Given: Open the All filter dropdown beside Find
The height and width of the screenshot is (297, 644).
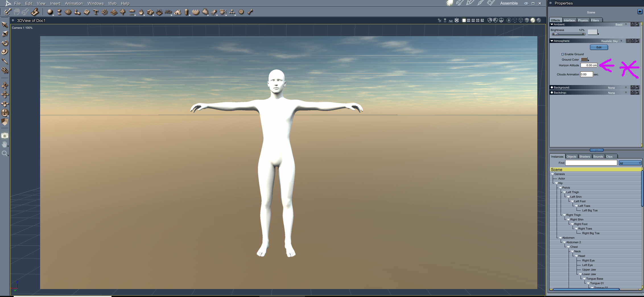Looking at the screenshot, I should coord(630,163).
